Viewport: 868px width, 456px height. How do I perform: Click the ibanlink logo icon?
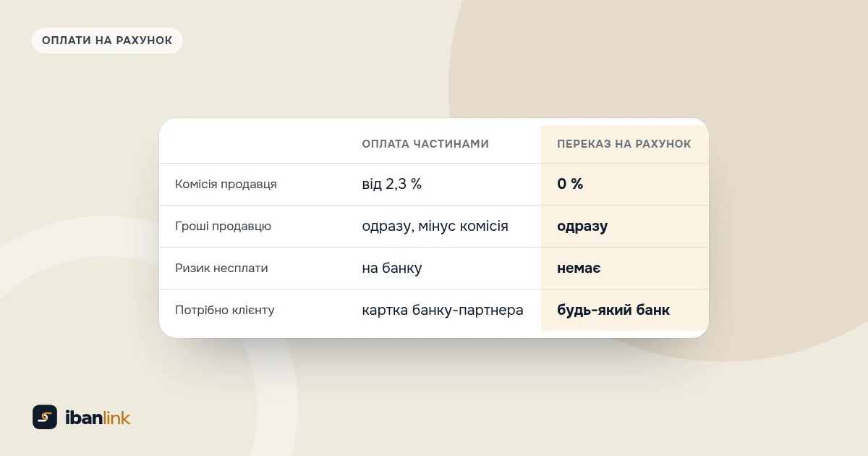(x=45, y=417)
